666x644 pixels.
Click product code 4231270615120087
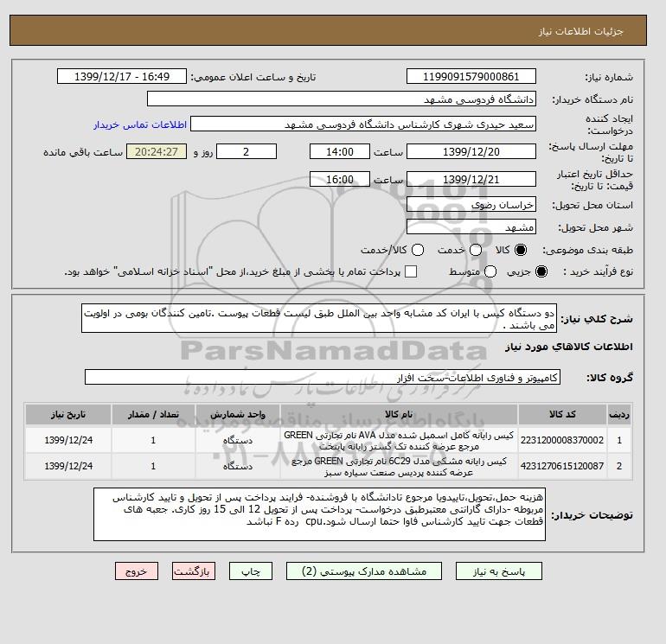tap(562, 466)
